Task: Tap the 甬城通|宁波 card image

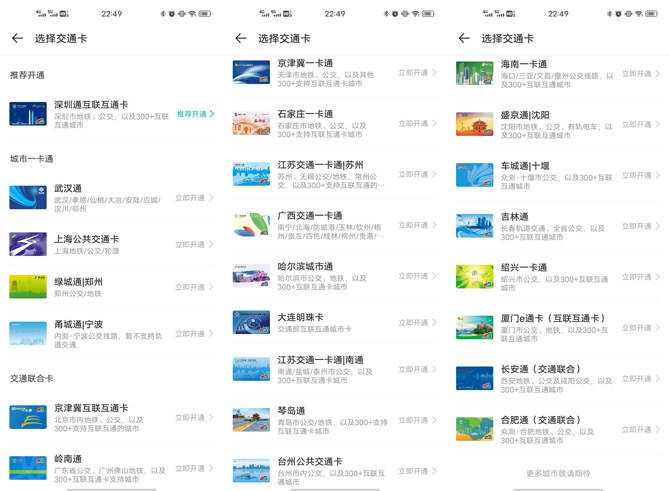Action: tap(28, 333)
